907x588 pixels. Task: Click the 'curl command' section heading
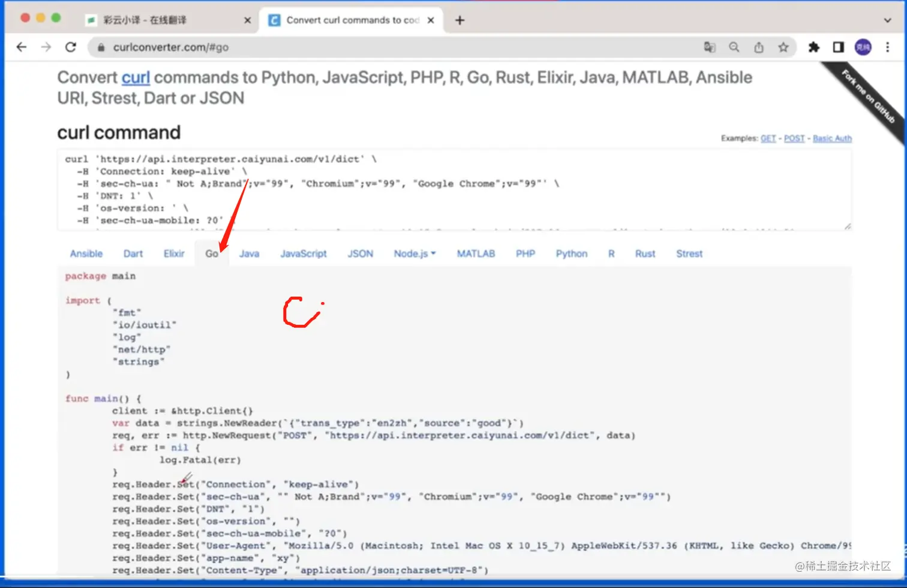(x=119, y=132)
